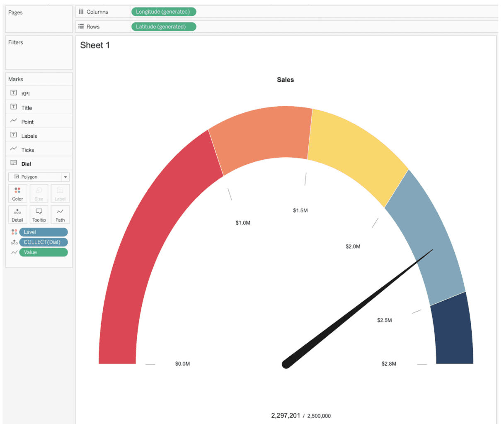Select the Path property icon

click(60, 214)
